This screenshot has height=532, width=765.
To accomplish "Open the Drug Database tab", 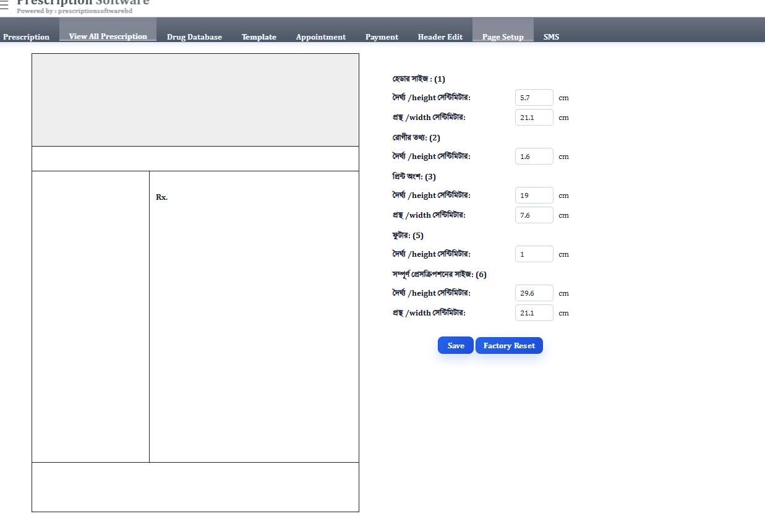I will (194, 37).
